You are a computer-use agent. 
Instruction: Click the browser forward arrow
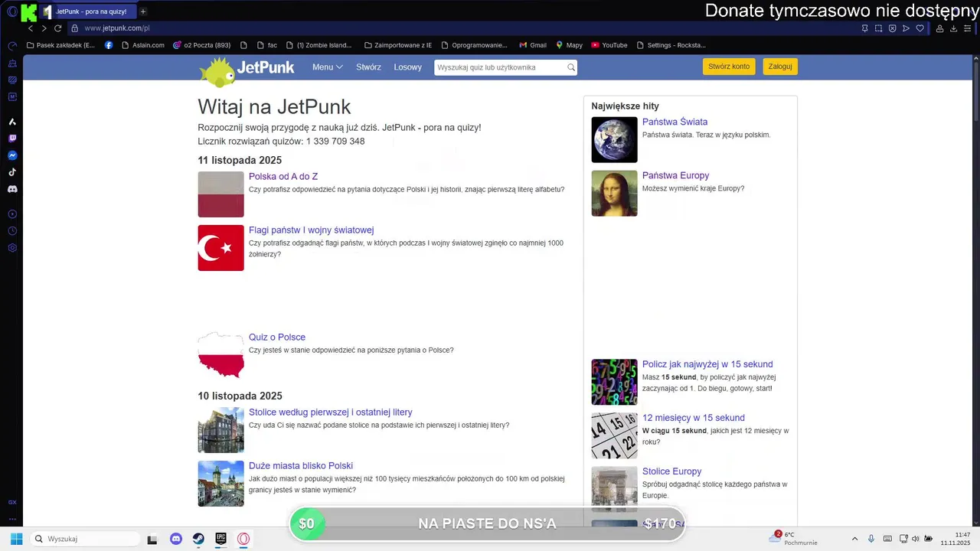click(44, 28)
